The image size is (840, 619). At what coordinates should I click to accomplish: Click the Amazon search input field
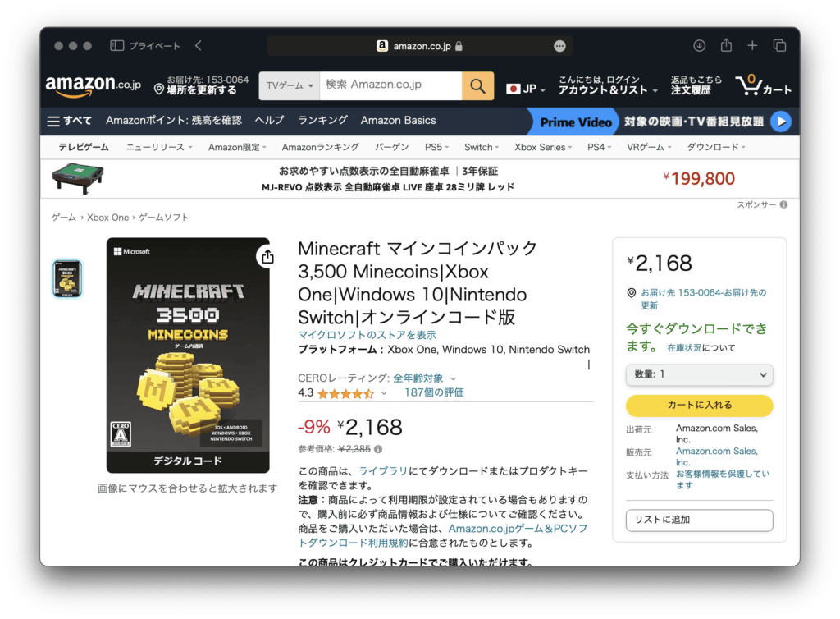390,85
